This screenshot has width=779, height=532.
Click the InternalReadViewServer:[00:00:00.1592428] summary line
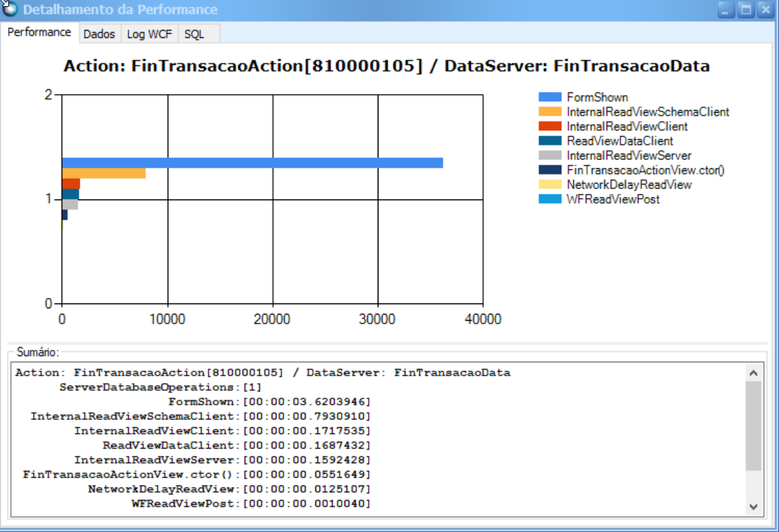(x=222, y=460)
